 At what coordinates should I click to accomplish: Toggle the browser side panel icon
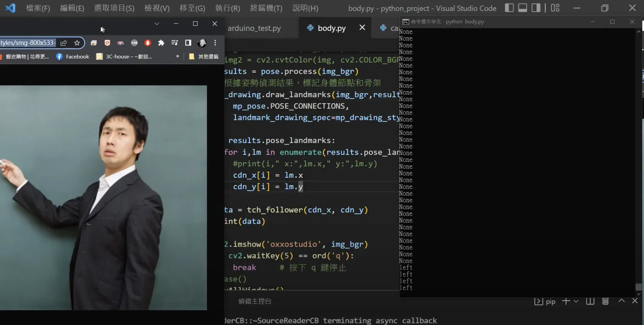pos(188,43)
